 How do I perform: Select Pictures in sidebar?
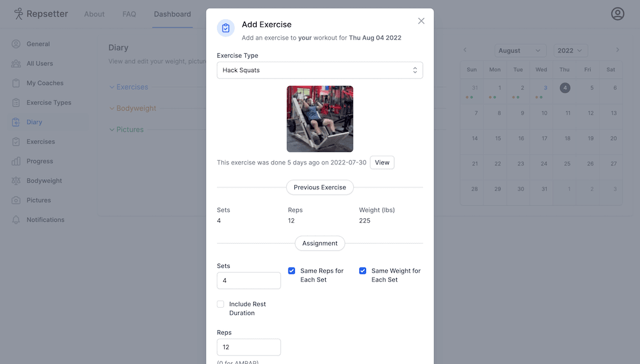pyautogui.click(x=48, y=200)
